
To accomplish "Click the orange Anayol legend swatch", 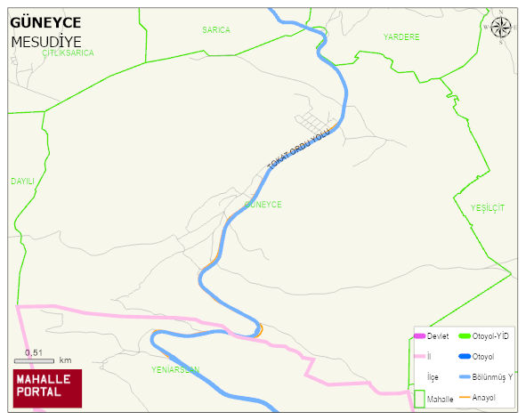I will pyautogui.click(x=465, y=397).
